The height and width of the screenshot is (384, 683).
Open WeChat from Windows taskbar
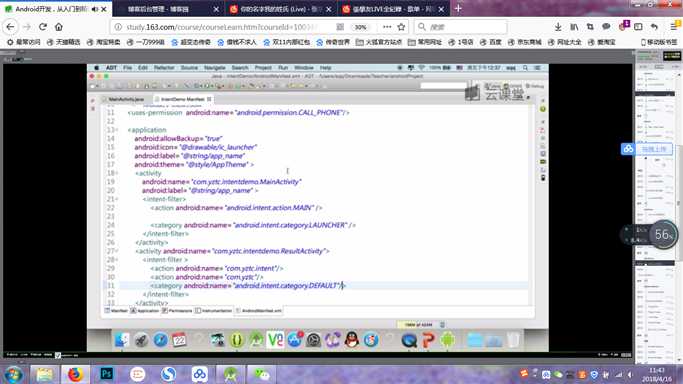pyautogui.click(x=261, y=374)
